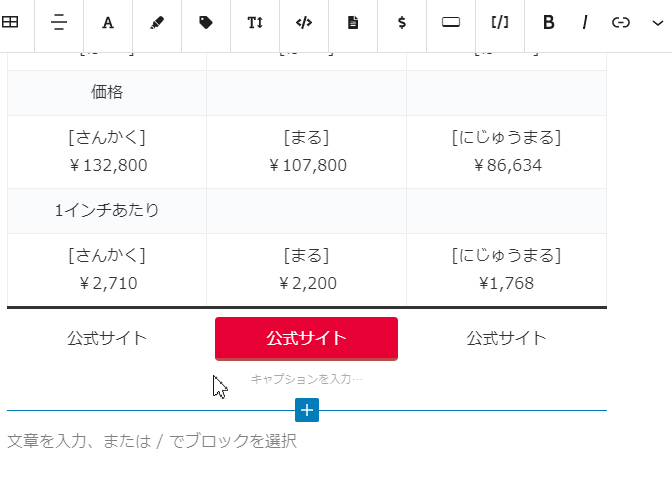Click the empty paragraph 文章を入力 placeholder

pos(307,441)
